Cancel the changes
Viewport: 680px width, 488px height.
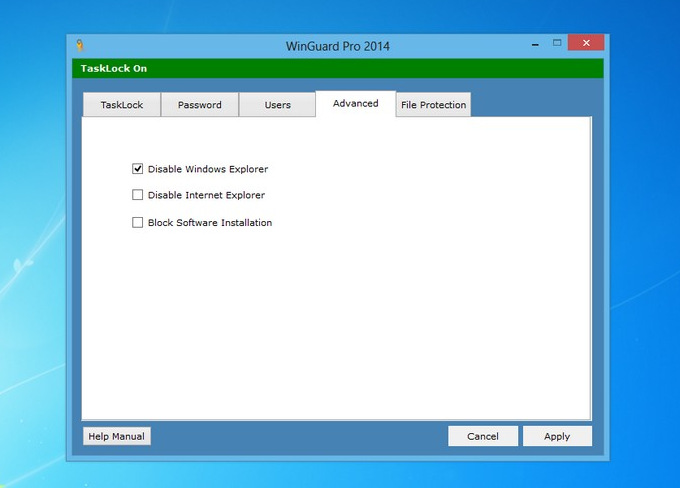(483, 436)
